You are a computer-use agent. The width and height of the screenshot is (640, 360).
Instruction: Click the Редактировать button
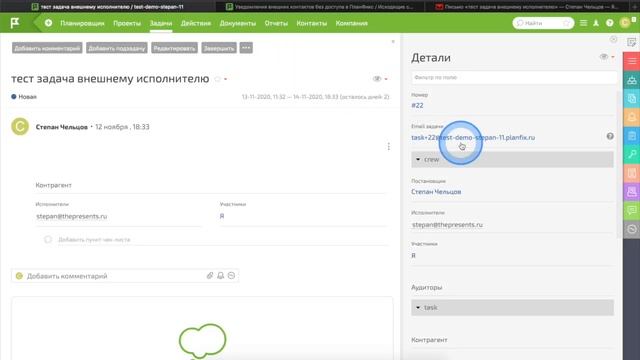[x=174, y=48]
